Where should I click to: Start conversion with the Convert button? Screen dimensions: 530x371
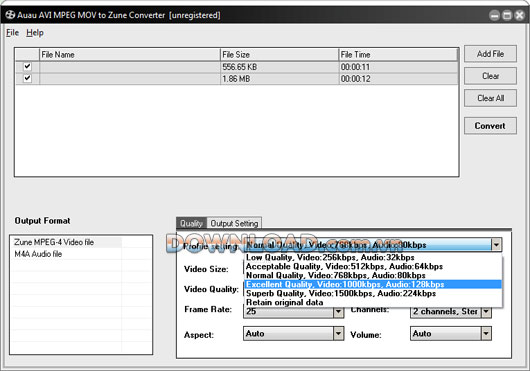(490, 126)
